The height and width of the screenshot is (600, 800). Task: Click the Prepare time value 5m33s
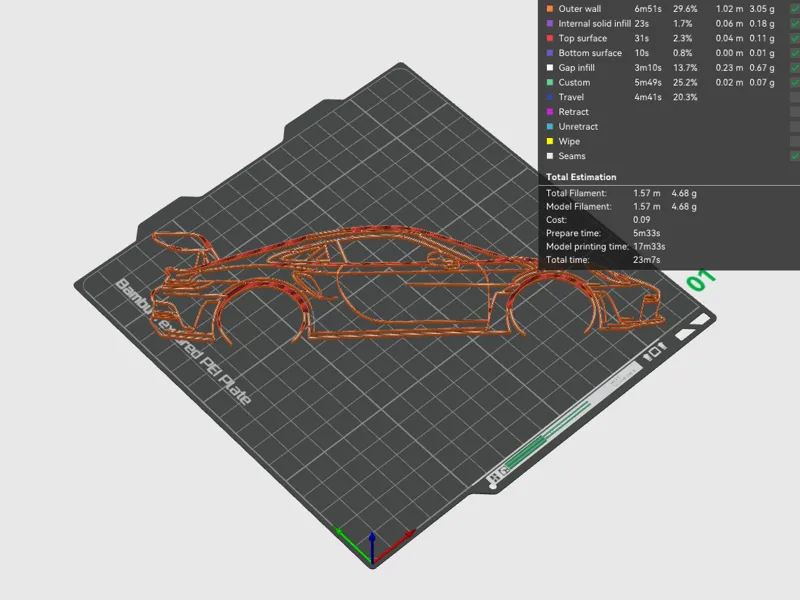coord(647,233)
